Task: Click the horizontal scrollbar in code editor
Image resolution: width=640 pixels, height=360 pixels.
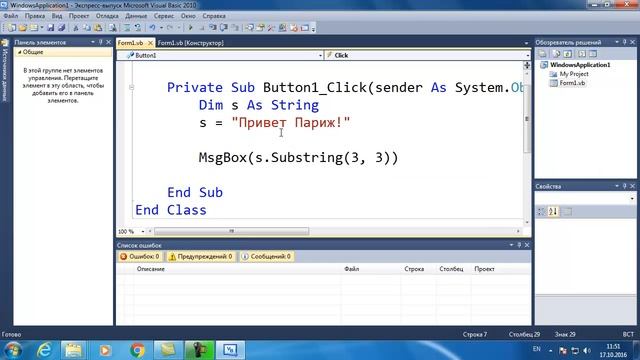Action: click(x=231, y=231)
